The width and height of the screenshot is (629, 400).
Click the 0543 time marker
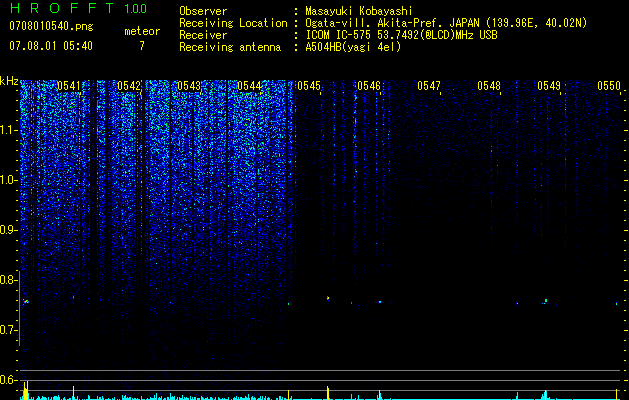(189, 86)
